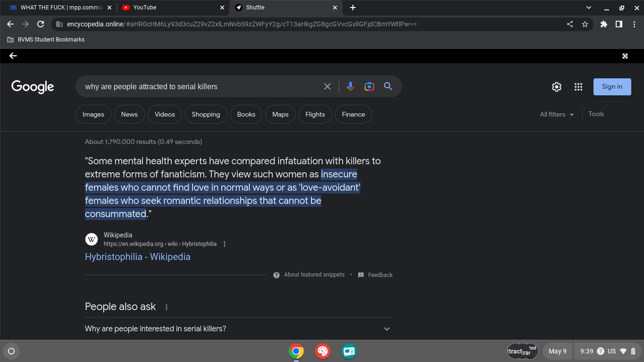644x362 pixels.
Task: Click the Wikipedia favicon in the result
Action: 92,239
